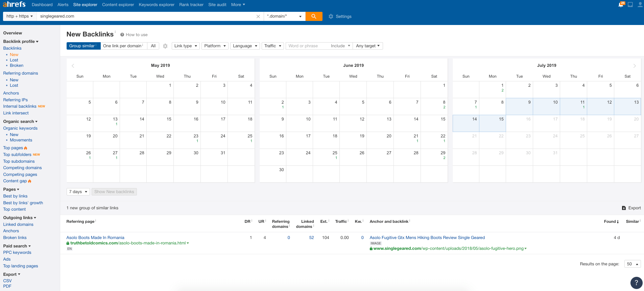Select July 11 2019 on calendar
Viewport: 644px width, 291px height.
pos(573,106)
